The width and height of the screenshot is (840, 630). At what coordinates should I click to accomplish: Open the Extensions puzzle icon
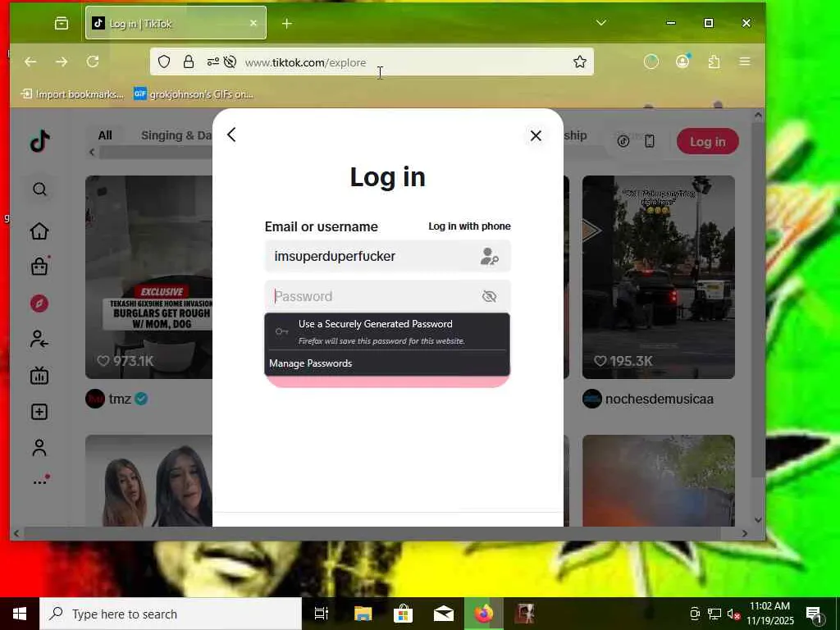714,62
